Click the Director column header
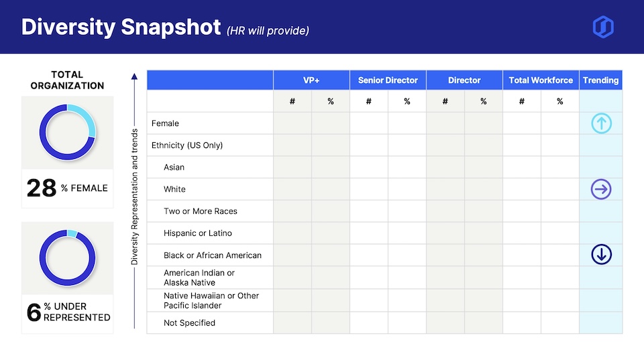 click(x=464, y=80)
